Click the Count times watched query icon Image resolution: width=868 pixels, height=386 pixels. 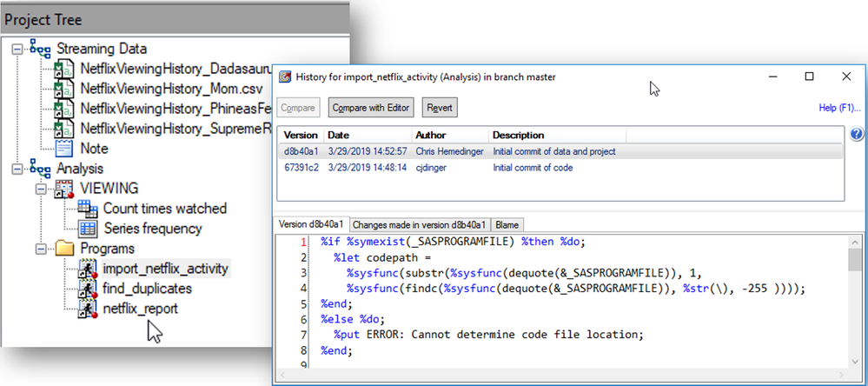coord(87,209)
